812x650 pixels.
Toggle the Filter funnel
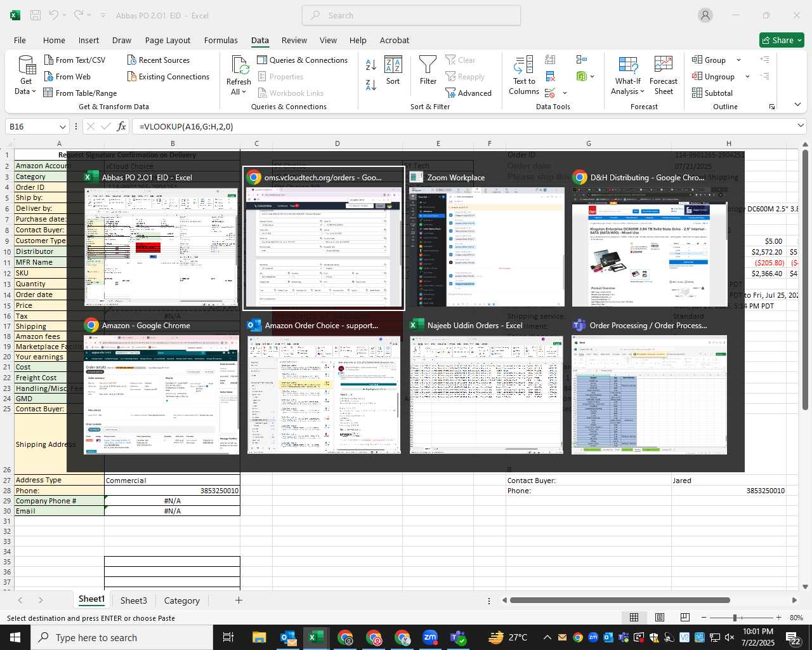click(428, 70)
